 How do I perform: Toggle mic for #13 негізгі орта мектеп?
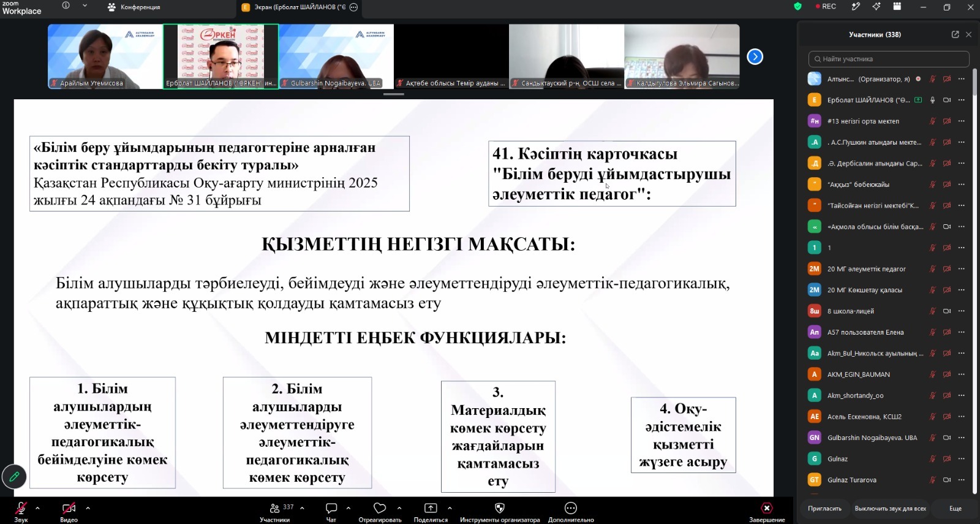(933, 121)
